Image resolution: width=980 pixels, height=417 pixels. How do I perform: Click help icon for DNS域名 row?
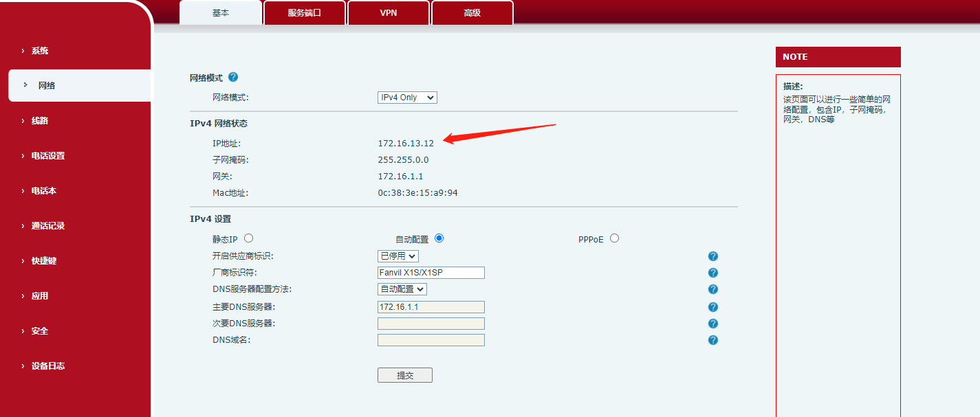[712, 340]
